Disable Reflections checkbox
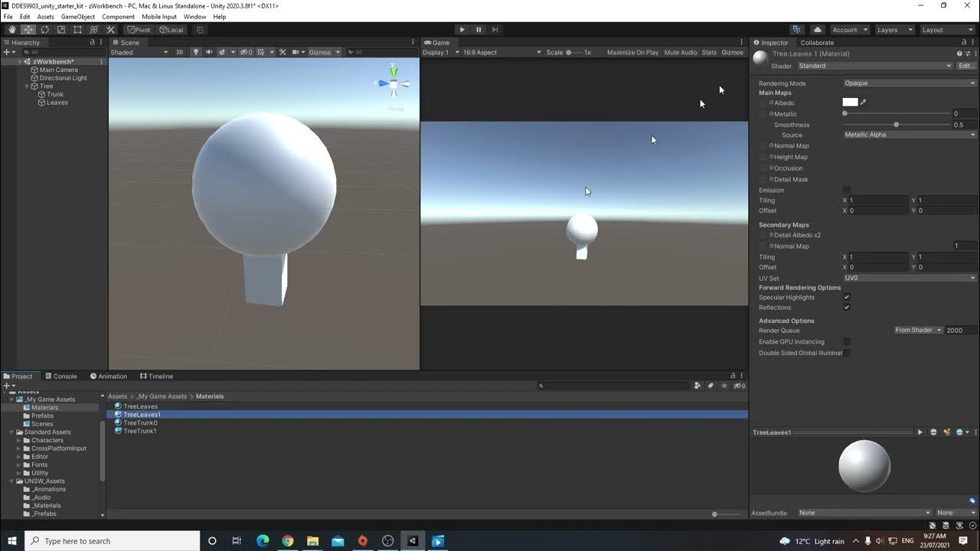 (x=847, y=307)
